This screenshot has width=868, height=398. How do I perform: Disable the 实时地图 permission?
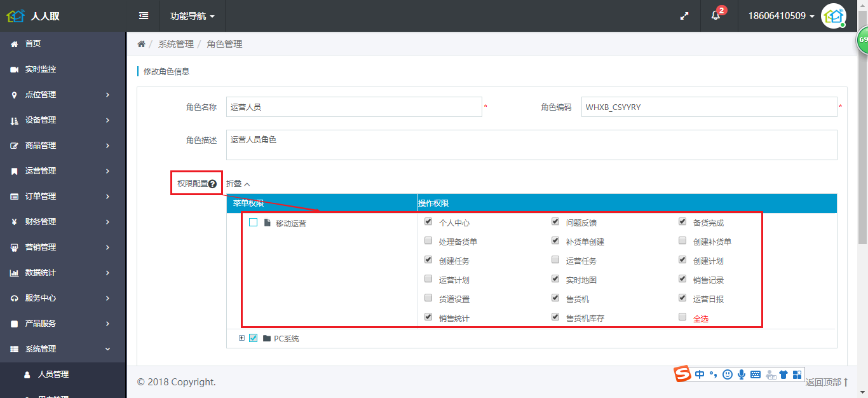tap(555, 279)
